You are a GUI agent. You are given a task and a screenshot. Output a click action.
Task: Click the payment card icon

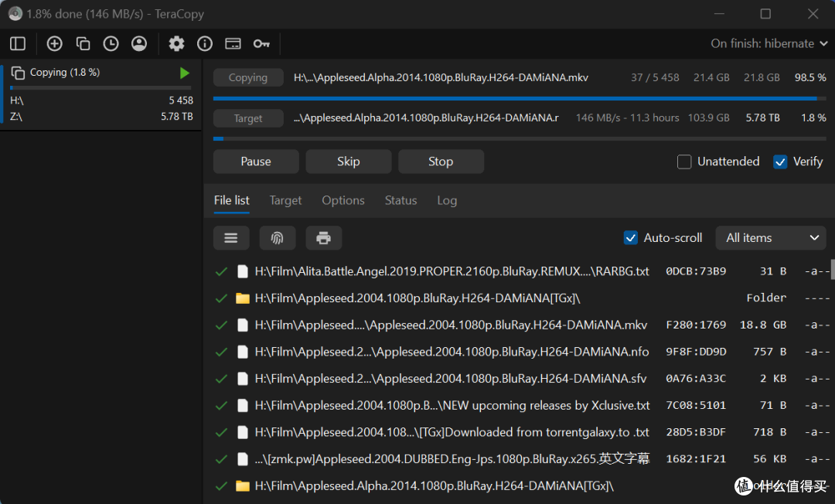pyautogui.click(x=233, y=43)
